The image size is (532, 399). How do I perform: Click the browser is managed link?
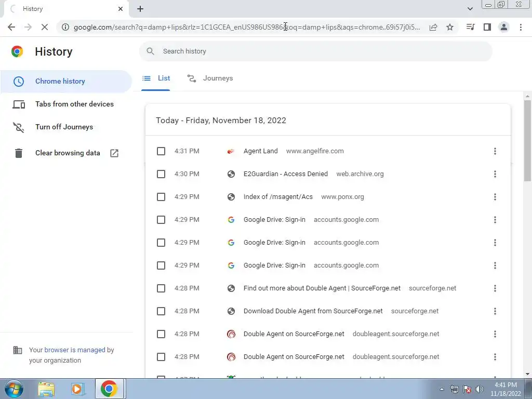75,350
